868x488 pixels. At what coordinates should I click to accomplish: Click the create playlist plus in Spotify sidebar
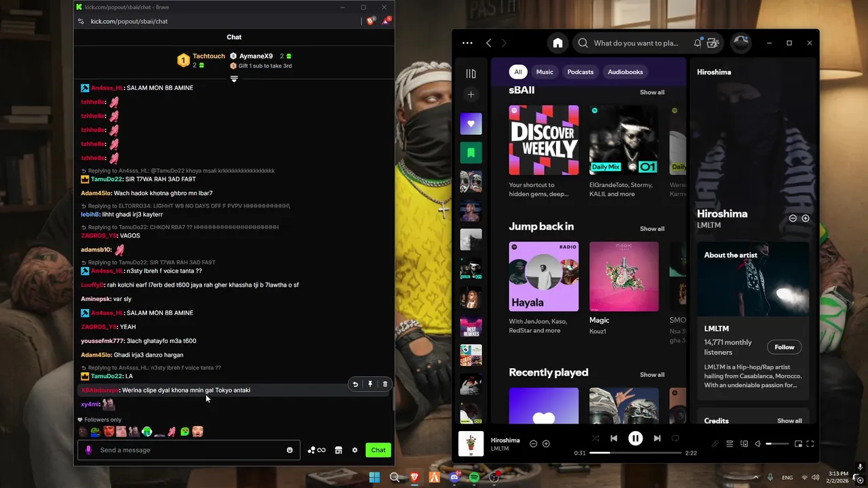[471, 94]
